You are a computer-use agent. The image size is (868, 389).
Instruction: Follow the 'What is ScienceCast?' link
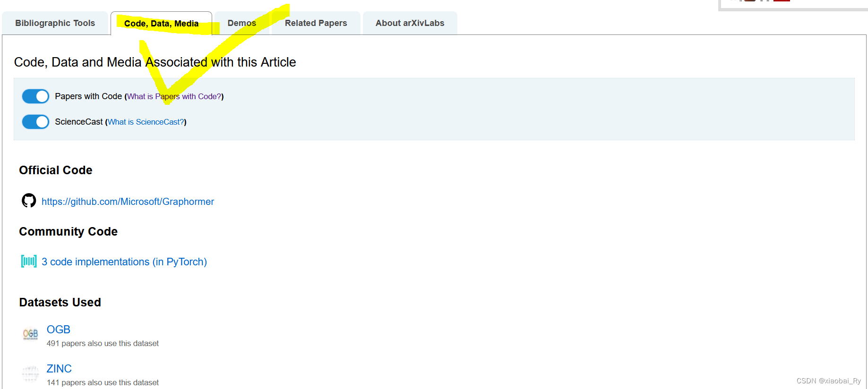click(146, 122)
